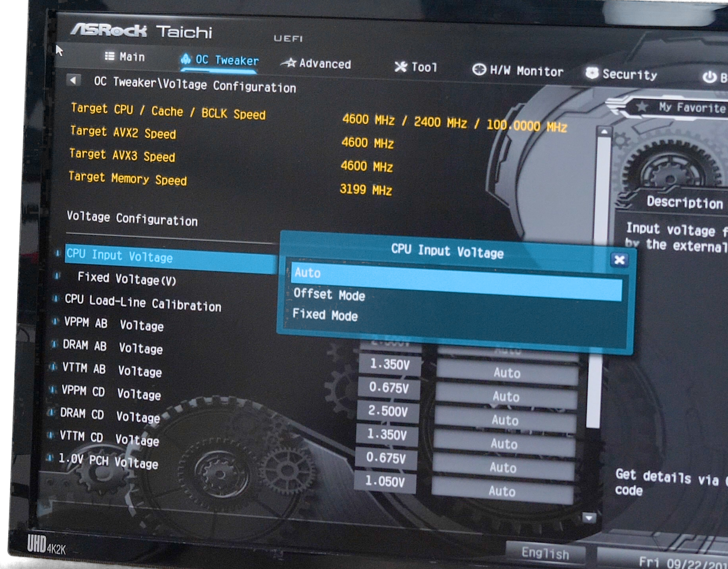Click the Main tab list icon
728x569 pixels.
(x=109, y=56)
